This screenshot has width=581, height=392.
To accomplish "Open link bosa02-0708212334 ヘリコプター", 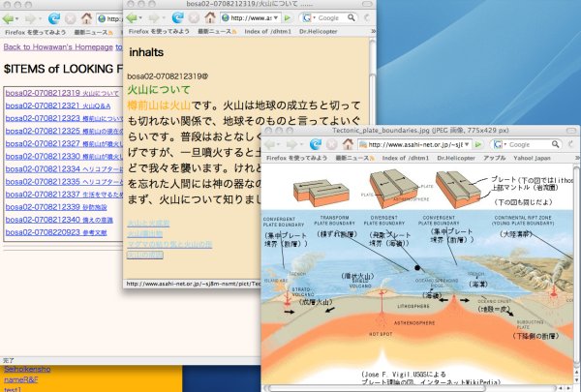I will [x=64, y=169].
